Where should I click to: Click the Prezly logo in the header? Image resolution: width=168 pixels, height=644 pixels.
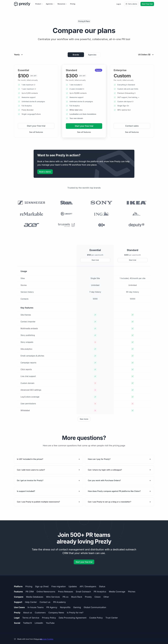[22, 4]
